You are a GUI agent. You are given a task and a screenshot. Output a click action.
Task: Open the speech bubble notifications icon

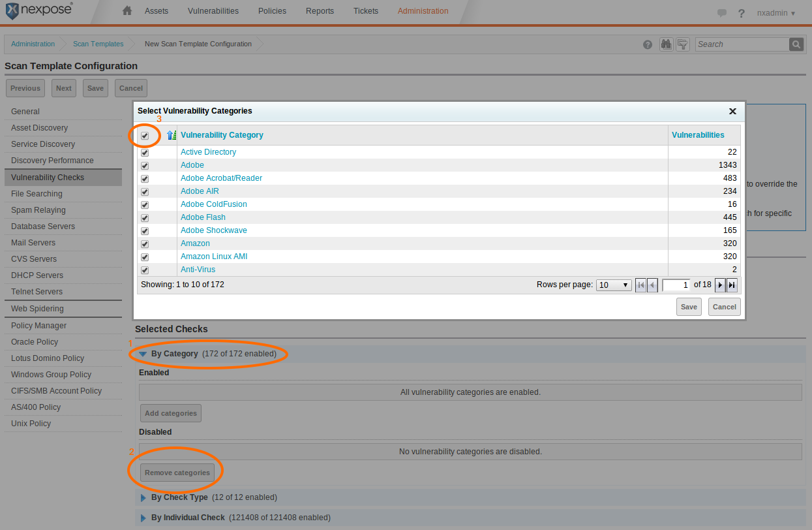(722, 13)
